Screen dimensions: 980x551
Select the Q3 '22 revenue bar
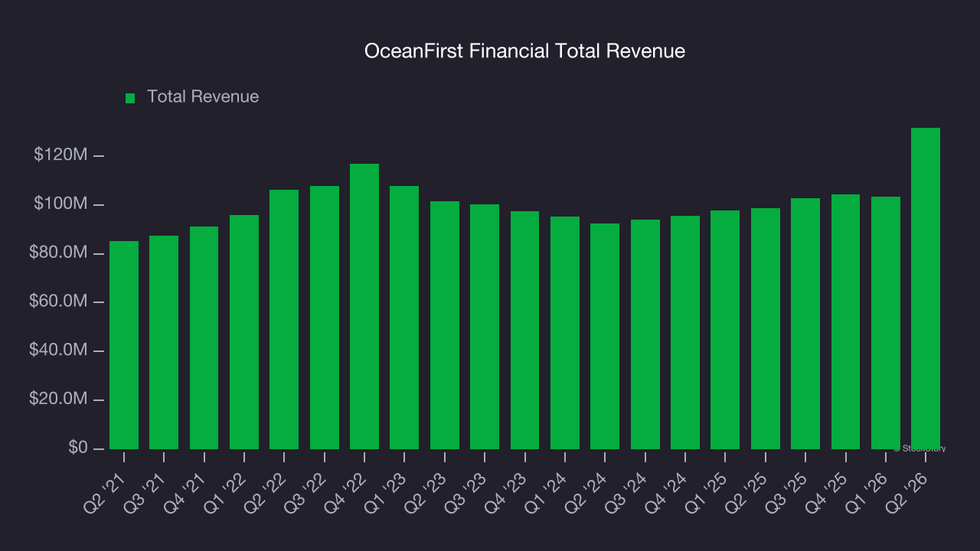click(x=325, y=318)
